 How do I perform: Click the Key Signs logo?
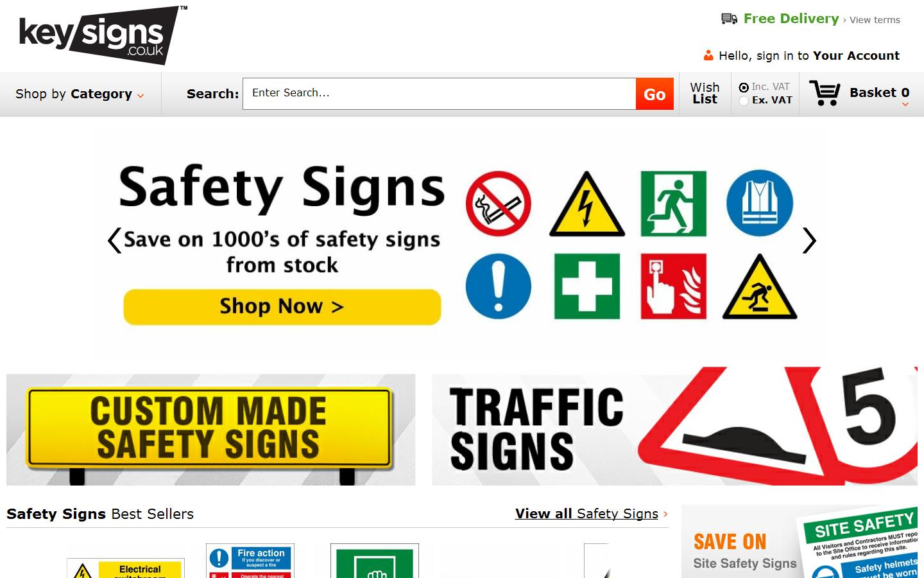click(101, 35)
